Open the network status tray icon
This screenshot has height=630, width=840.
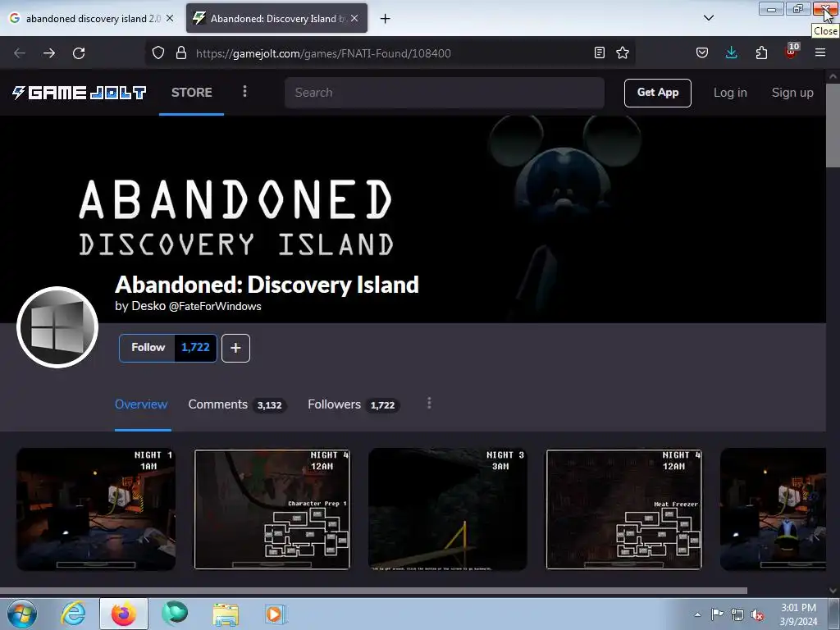(737, 614)
